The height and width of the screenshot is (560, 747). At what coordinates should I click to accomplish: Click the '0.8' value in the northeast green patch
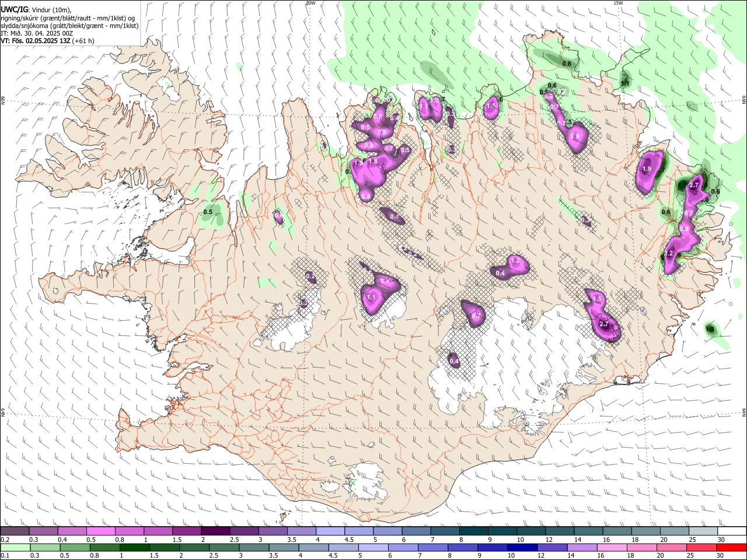pos(567,64)
